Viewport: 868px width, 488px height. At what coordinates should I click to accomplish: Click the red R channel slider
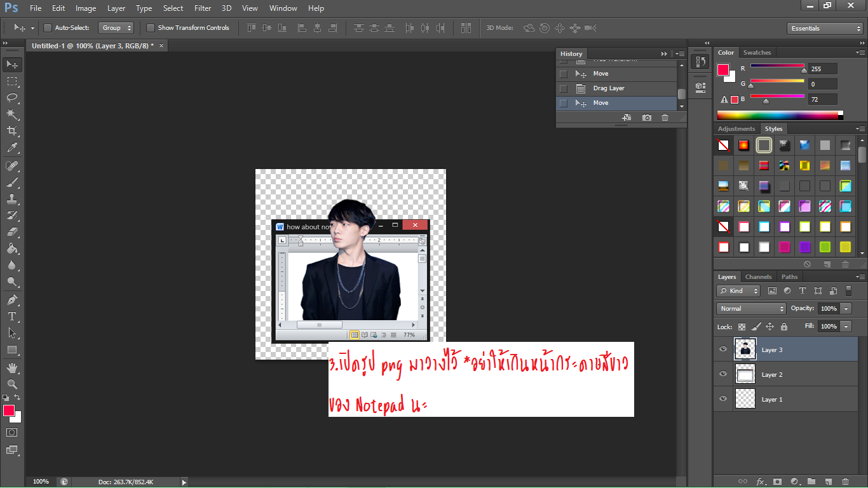click(x=778, y=66)
